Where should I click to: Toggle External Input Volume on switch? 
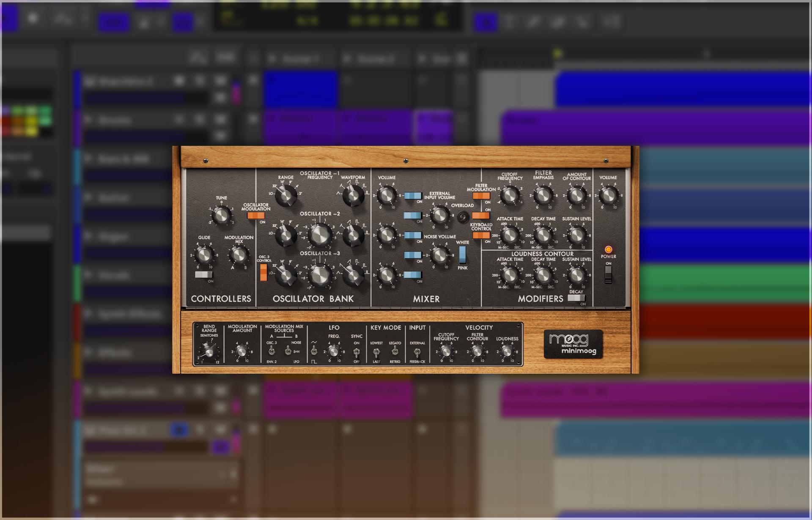[413, 216]
